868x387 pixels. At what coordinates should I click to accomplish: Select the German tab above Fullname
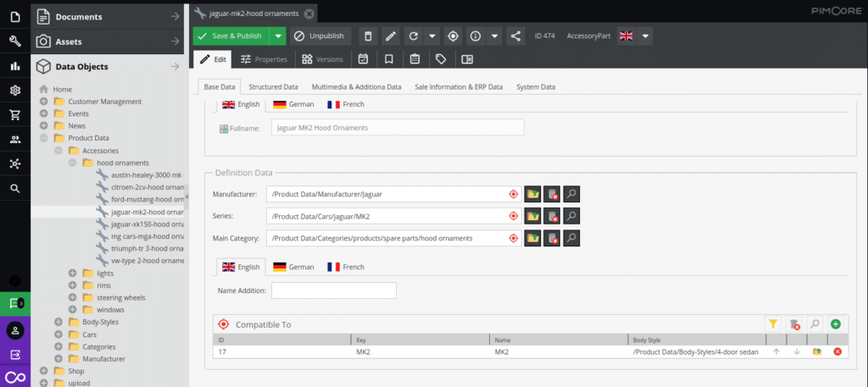[293, 104]
